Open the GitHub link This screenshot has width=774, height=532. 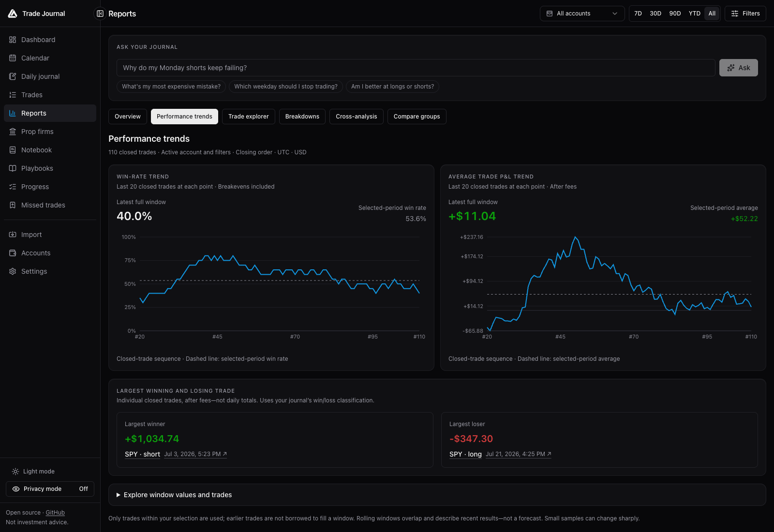55,513
